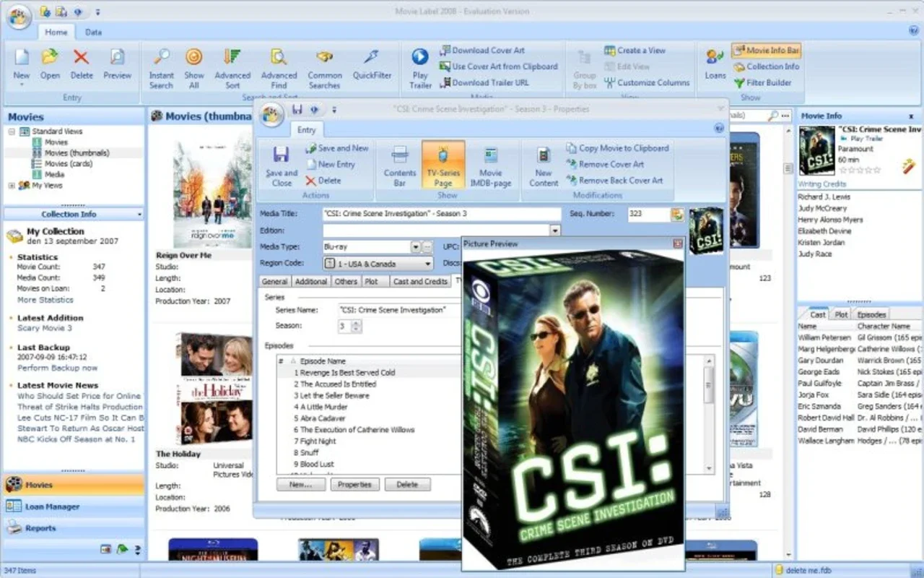
Task: Click the Media Title input field
Action: [x=442, y=214]
